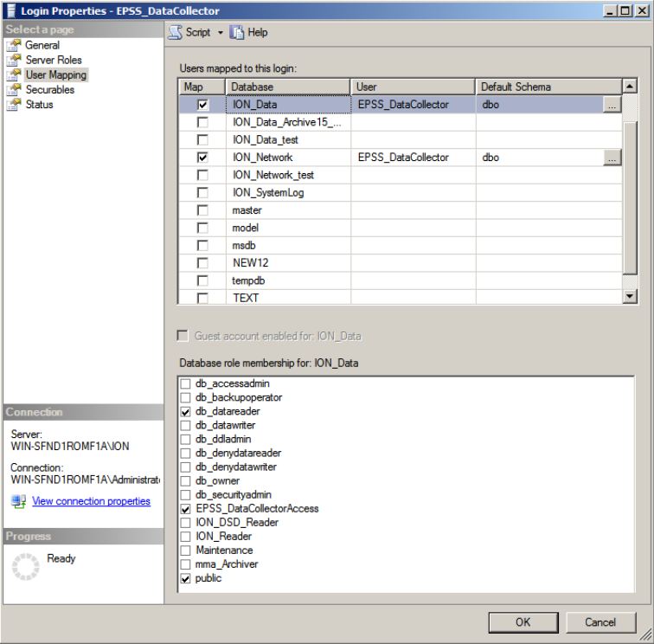The image size is (654, 644).
Task: Click the General page icon
Action: point(13,45)
